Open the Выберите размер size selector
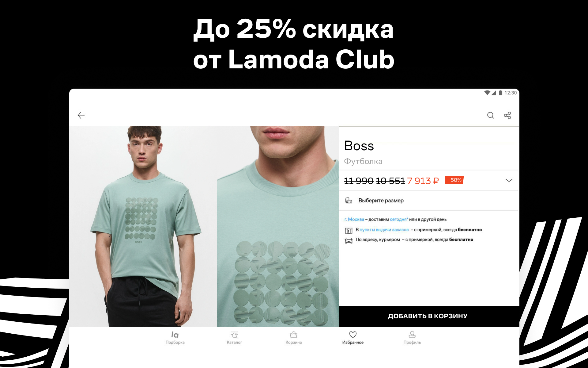Viewport: 588px width, 368px height. point(429,201)
